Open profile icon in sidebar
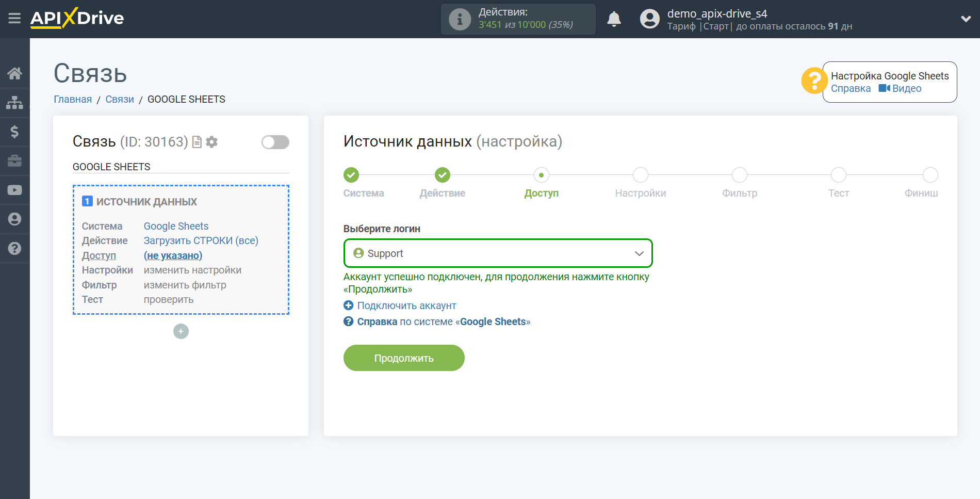This screenshot has width=980, height=499. [x=14, y=219]
